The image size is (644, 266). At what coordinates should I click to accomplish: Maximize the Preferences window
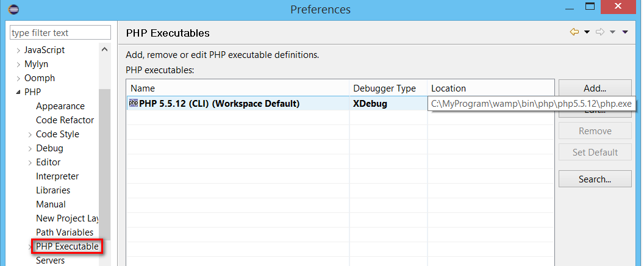[x=590, y=7]
